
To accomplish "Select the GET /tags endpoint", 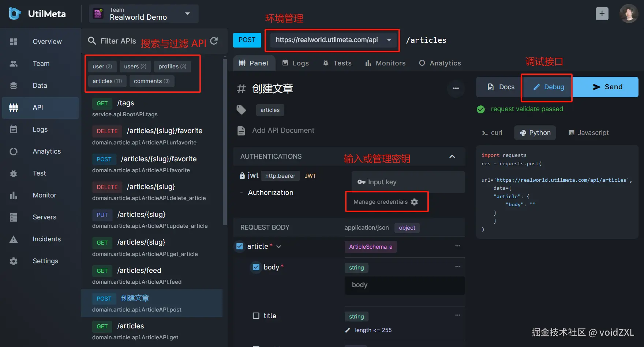I will pyautogui.click(x=152, y=108).
